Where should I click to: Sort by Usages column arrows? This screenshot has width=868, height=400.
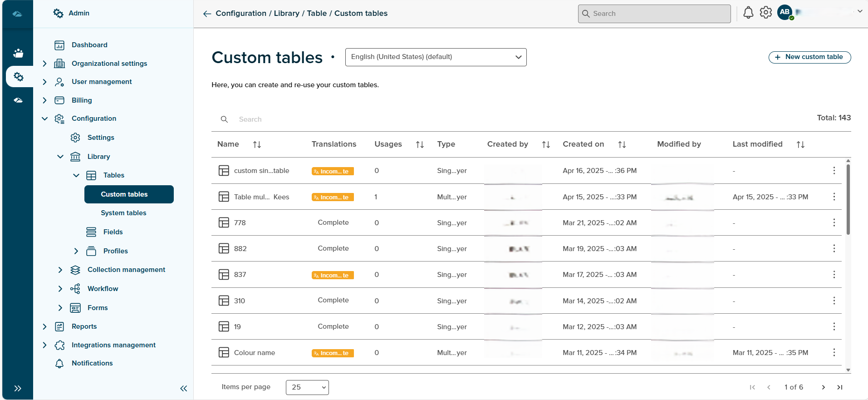420,144
